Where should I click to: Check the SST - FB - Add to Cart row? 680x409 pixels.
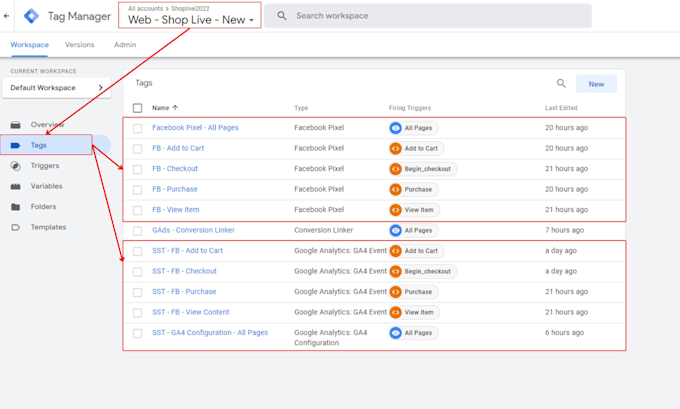137,251
